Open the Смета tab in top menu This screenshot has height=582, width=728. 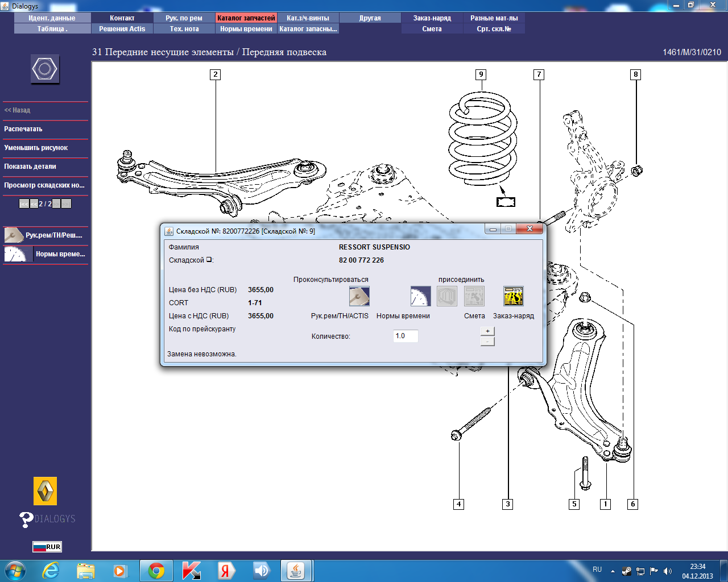pos(432,29)
